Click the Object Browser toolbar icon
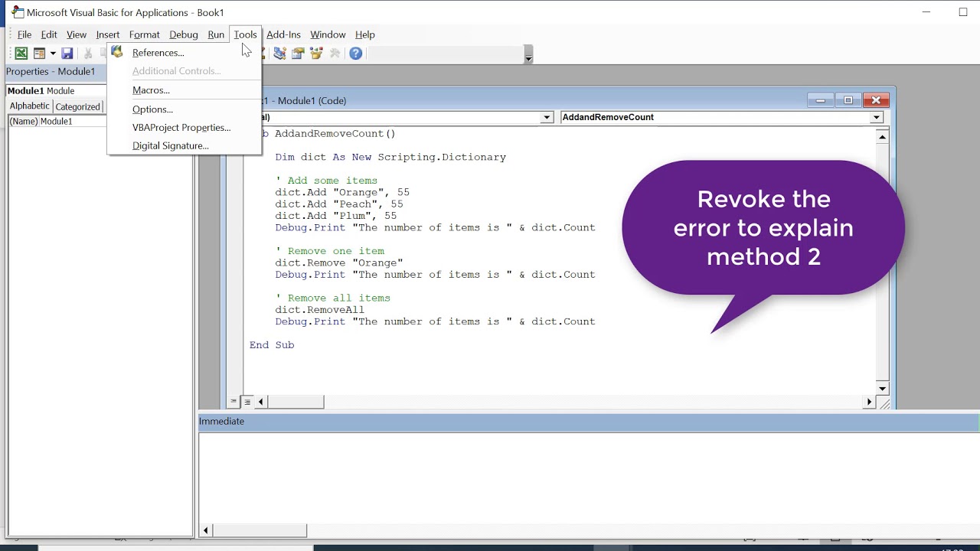Image resolution: width=980 pixels, height=551 pixels. pyautogui.click(x=316, y=54)
